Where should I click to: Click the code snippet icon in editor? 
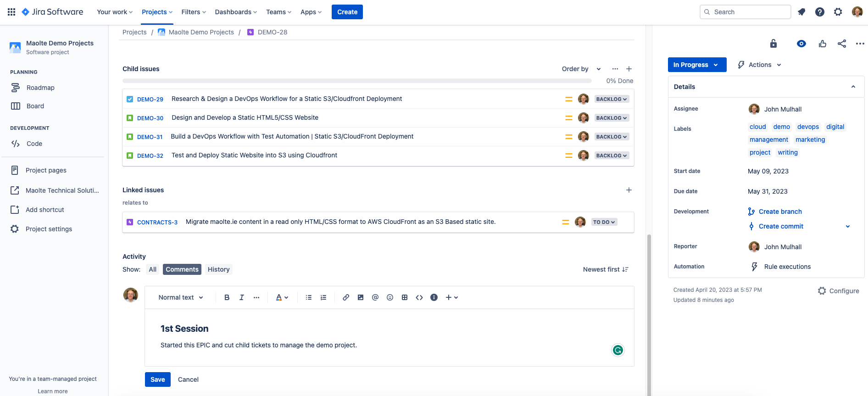(419, 297)
